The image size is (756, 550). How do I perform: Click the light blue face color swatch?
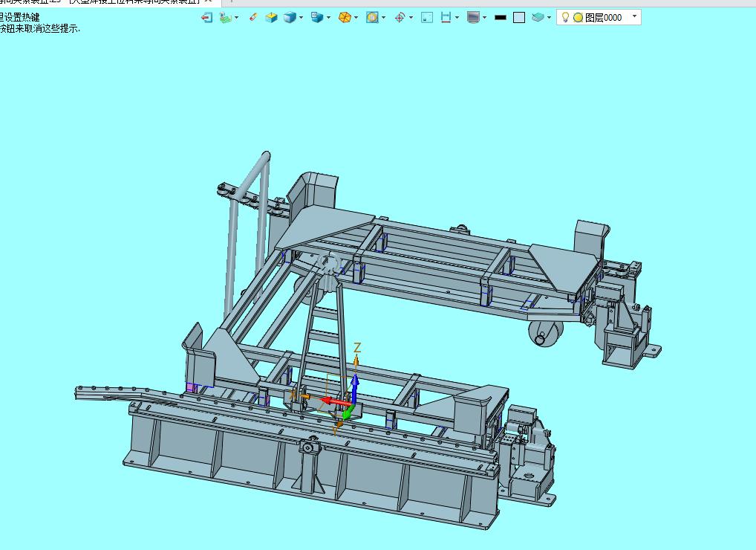(519, 18)
